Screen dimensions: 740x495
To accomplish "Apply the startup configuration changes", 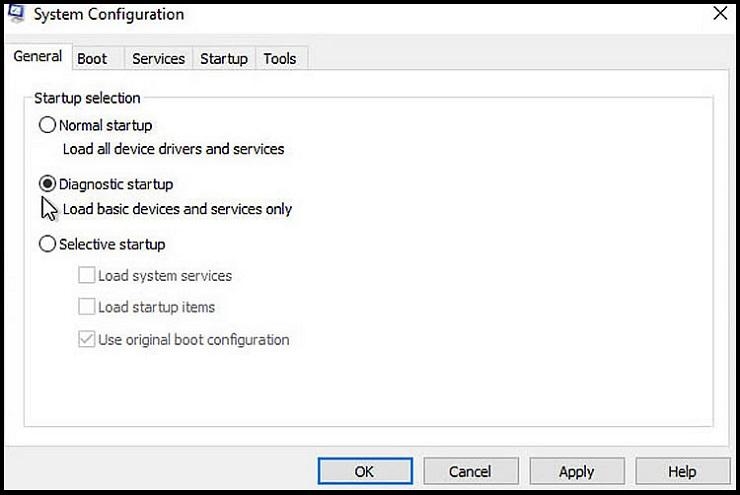I will click(x=577, y=471).
